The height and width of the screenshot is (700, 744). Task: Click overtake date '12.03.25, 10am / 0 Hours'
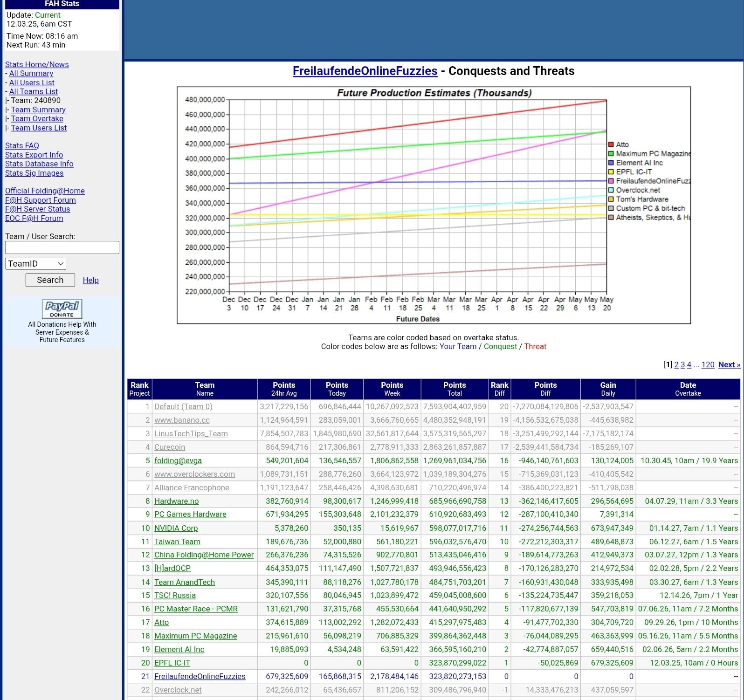point(694,663)
